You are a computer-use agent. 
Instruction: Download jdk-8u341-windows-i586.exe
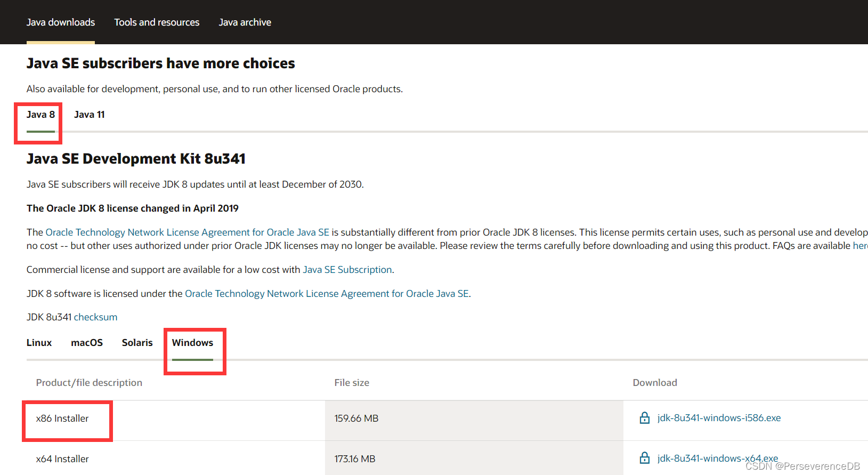(719, 418)
